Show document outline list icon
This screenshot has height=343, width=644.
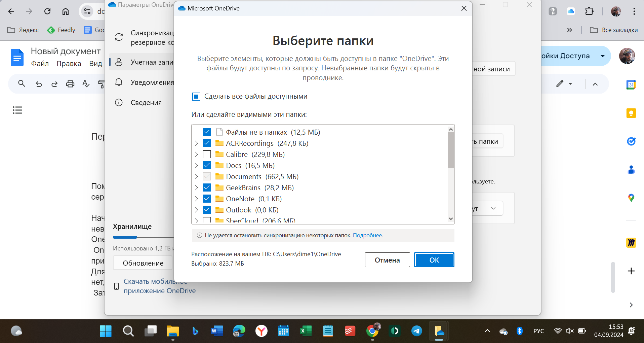point(17,110)
